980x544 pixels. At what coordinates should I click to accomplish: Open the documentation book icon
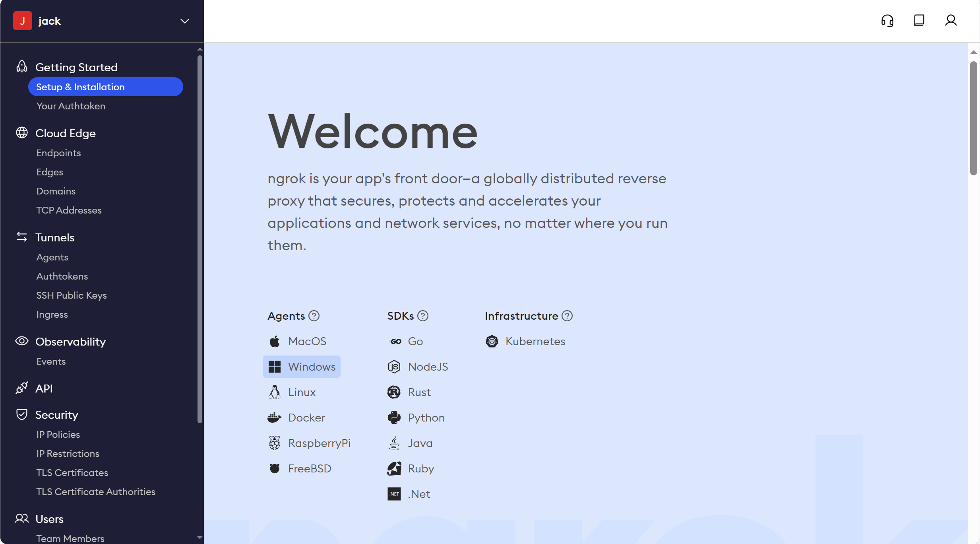[x=919, y=21]
